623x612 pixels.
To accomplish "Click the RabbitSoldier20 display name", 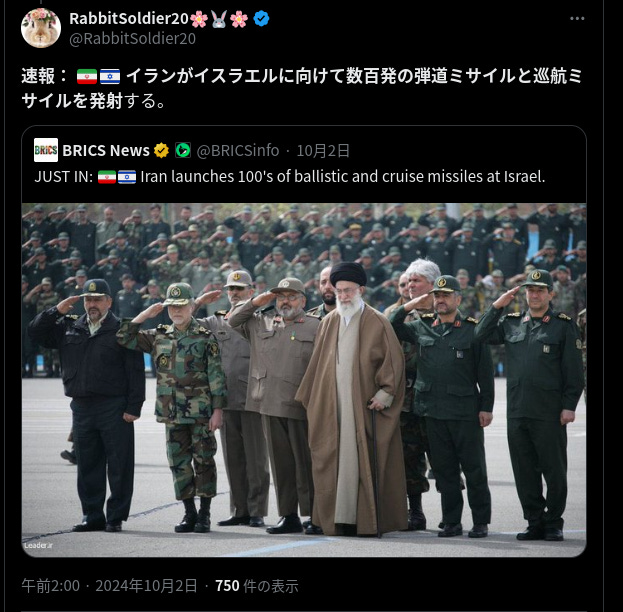I will click(x=128, y=18).
